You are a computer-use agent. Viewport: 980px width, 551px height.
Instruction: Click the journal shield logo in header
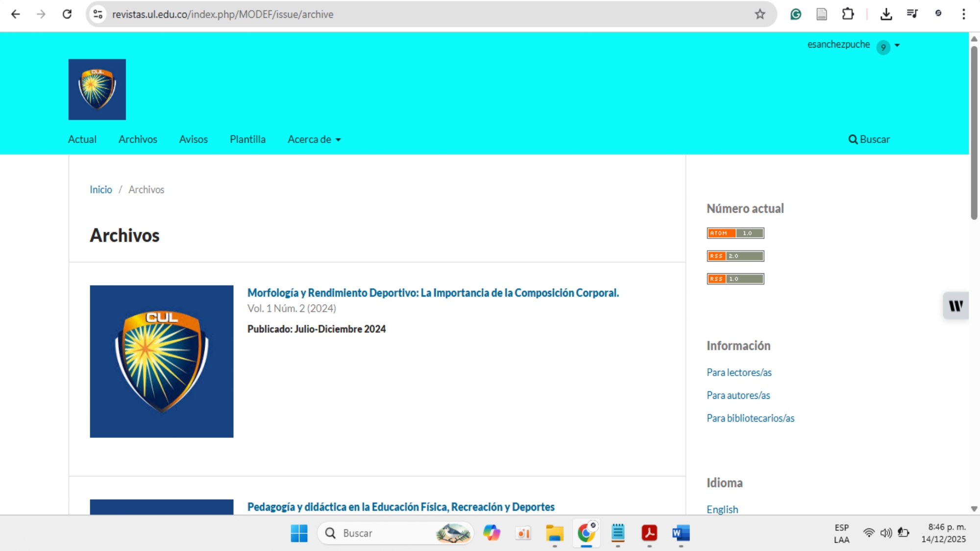point(97,90)
